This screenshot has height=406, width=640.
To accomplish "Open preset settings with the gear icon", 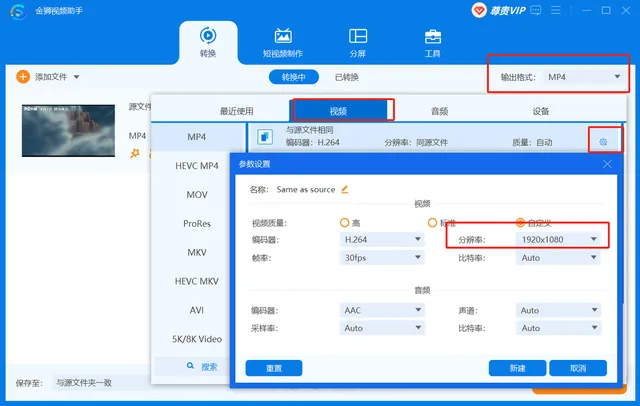I will [603, 142].
